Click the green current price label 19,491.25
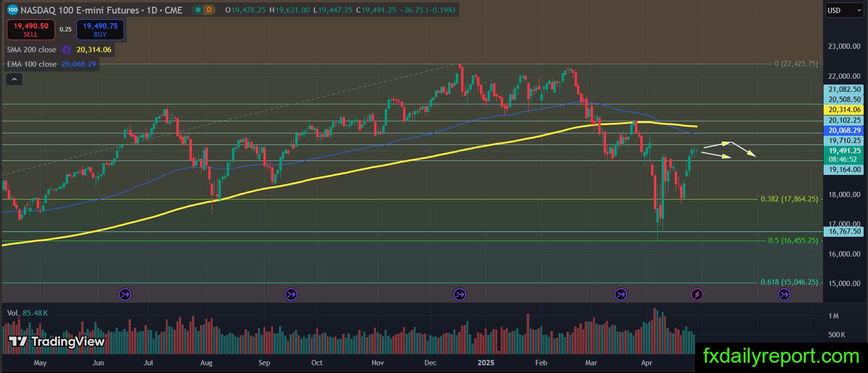868x373 pixels. click(x=844, y=151)
